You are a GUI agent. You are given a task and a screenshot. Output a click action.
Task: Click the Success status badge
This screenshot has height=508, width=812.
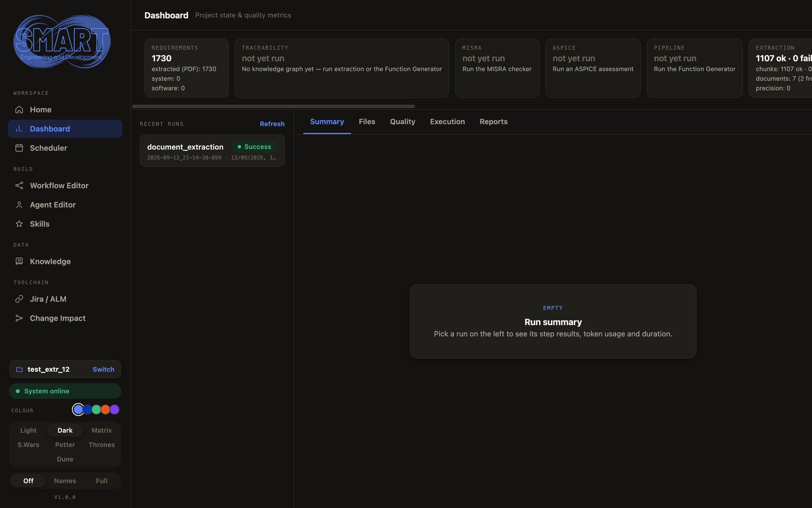tap(254, 147)
